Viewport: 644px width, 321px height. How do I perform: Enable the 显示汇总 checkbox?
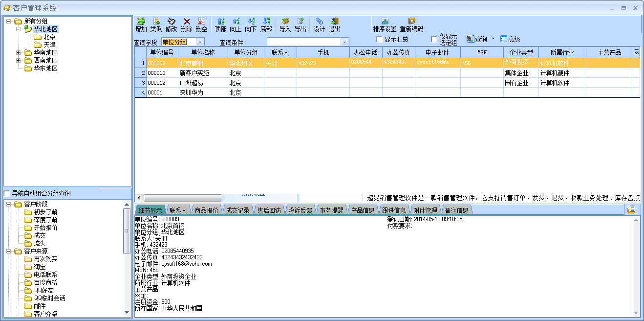coord(380,39)
